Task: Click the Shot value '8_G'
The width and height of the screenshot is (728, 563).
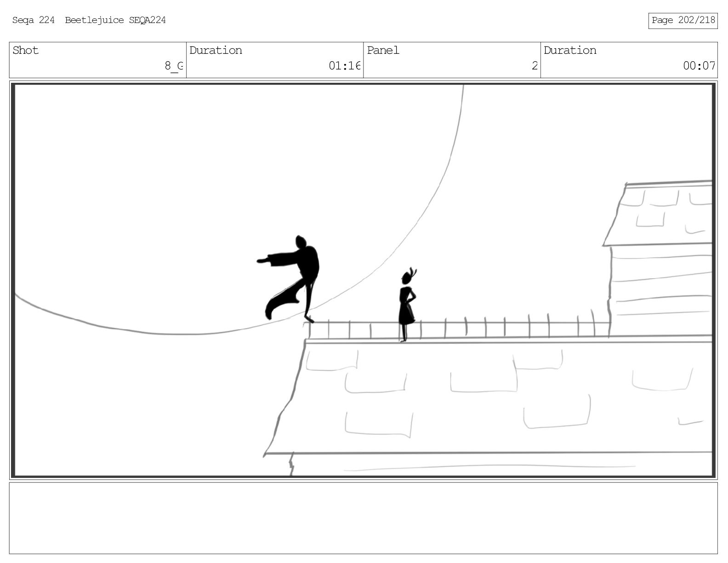Action: (x=174, y=66)
